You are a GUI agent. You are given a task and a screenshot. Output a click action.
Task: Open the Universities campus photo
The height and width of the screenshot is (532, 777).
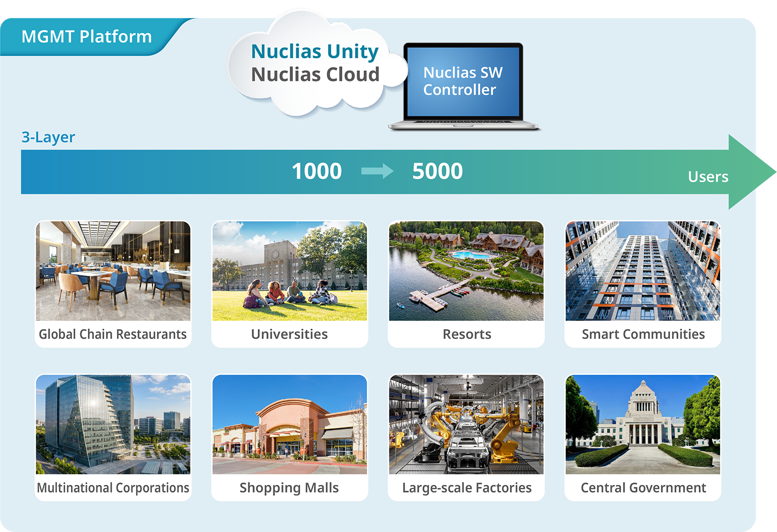point(289,271)
